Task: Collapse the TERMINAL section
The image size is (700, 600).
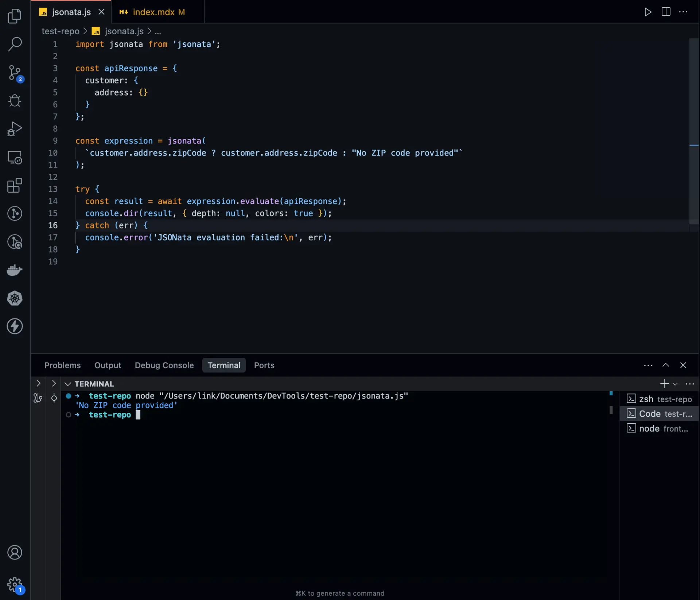Action: pos(68,384)
